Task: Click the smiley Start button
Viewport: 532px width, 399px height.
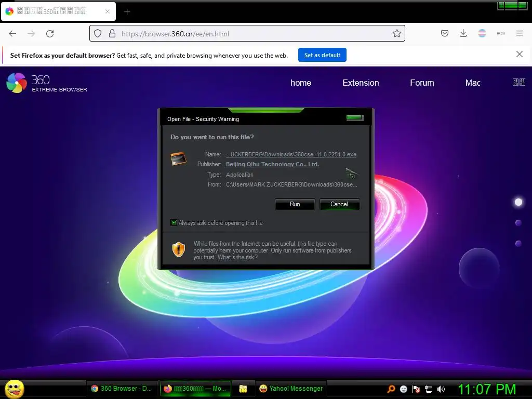Action: [x=14, y=389]
